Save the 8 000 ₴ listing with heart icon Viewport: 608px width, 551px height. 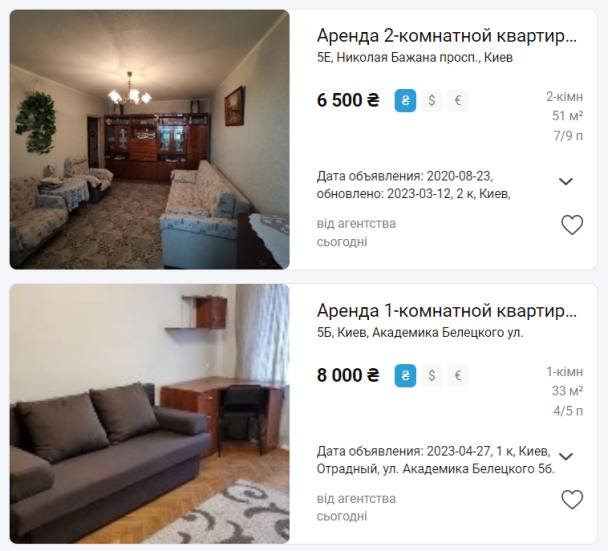pos(572,499)
